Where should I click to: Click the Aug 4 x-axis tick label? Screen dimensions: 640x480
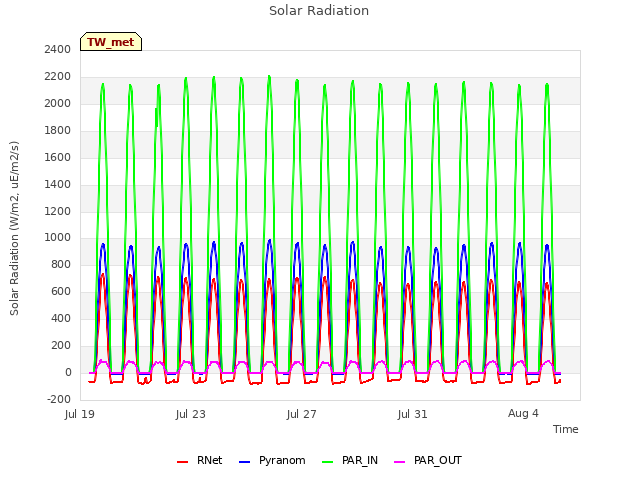coord(523,413)
